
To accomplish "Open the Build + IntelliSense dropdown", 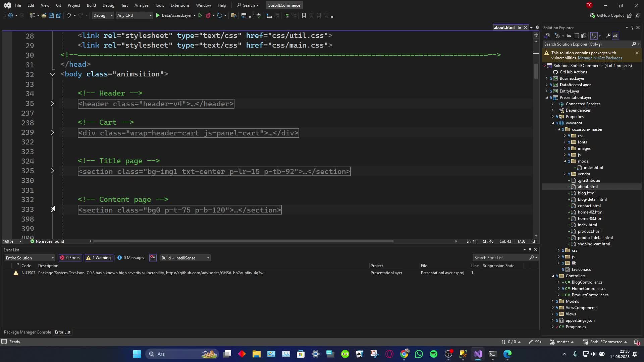I will point(185,258).
